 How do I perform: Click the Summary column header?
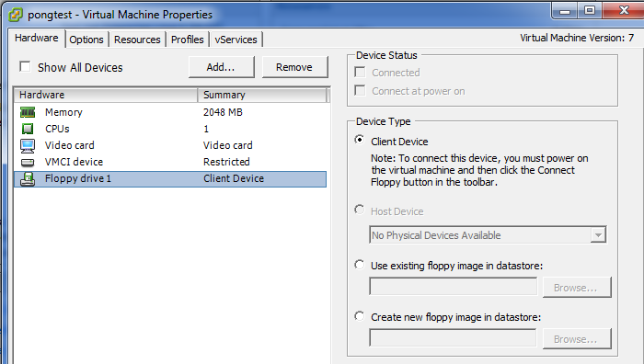262,95
